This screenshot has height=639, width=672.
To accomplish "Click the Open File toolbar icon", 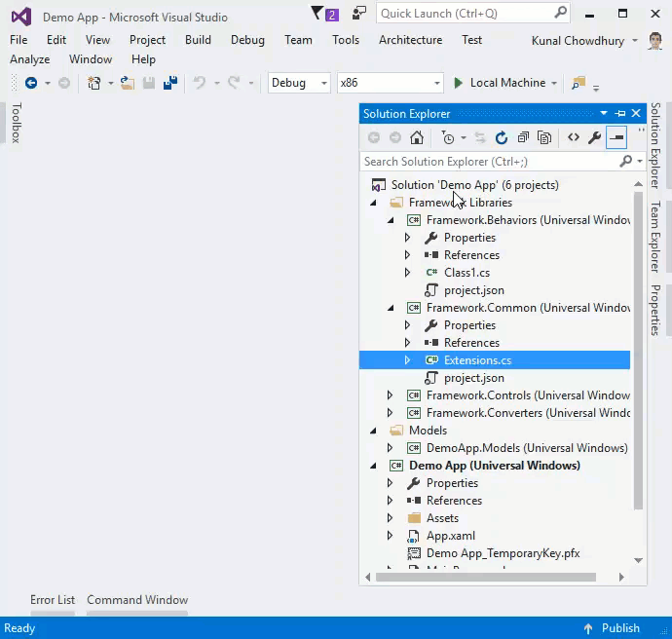I will click(x=127, y=83).
